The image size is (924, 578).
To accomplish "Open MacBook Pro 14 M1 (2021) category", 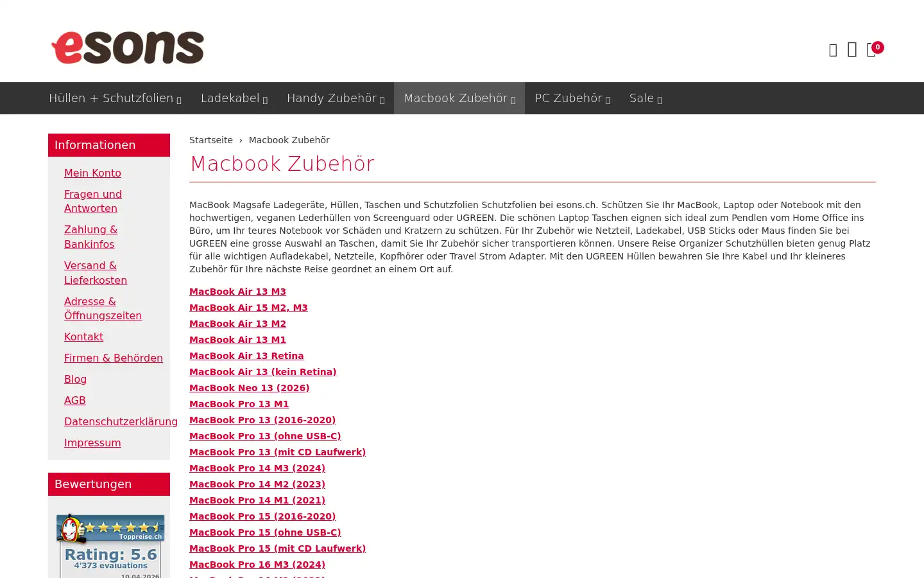I will pyautogui.click(x=257, y=500).
